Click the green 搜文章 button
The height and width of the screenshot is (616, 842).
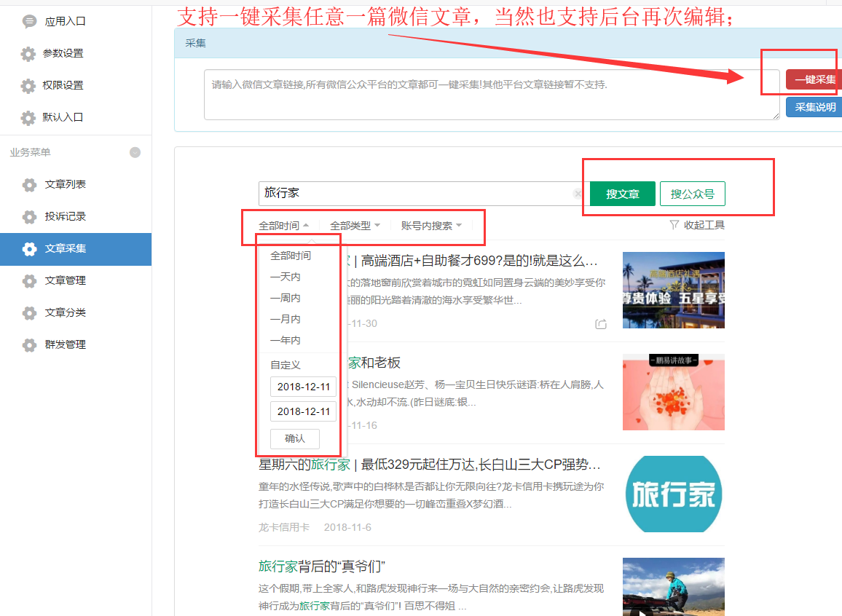(623, 194)
